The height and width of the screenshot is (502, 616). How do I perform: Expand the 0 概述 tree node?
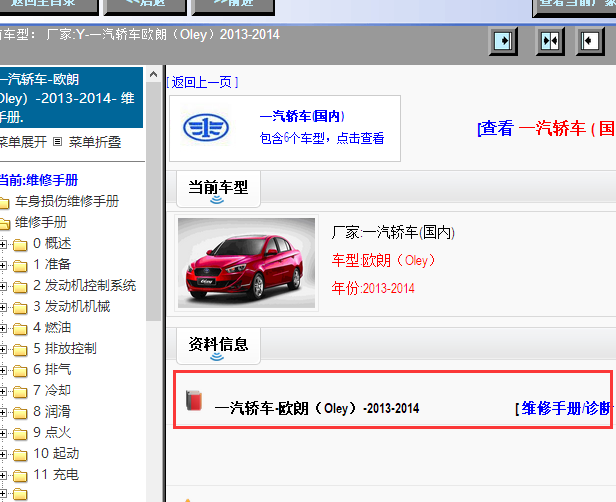pos(3,244)
